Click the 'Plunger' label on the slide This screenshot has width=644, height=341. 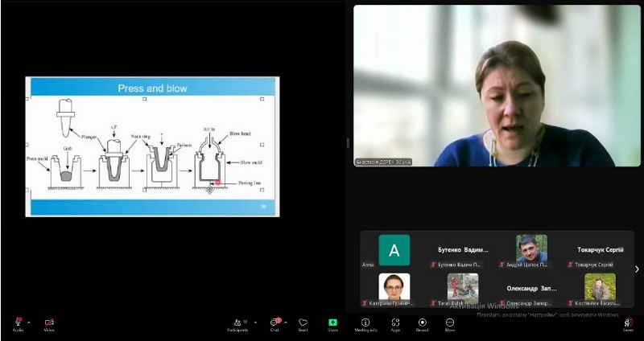(x=89, y=137)
